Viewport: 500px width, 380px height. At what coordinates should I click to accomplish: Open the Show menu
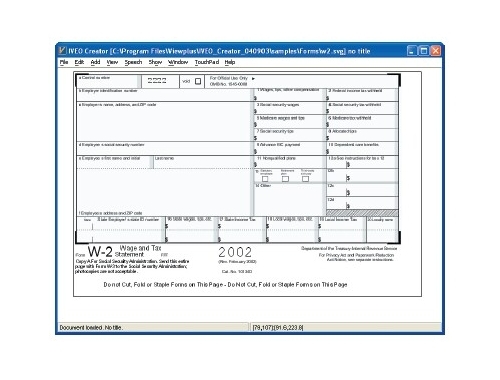point(155,62)
